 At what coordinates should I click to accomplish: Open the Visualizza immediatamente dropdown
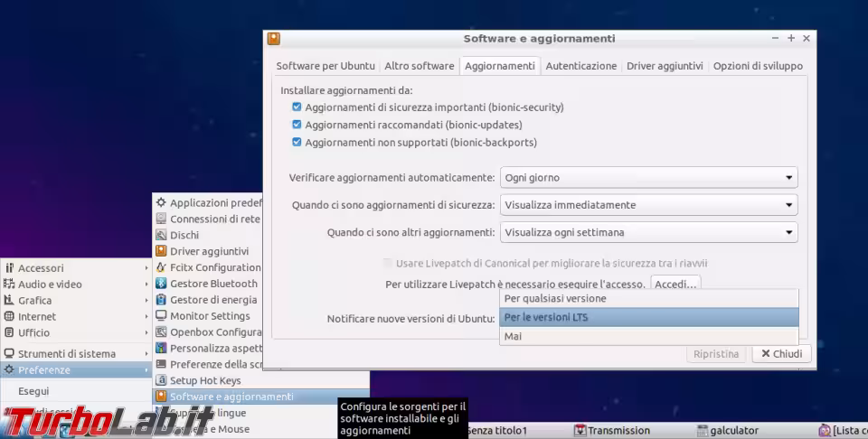tap(649, 204)
